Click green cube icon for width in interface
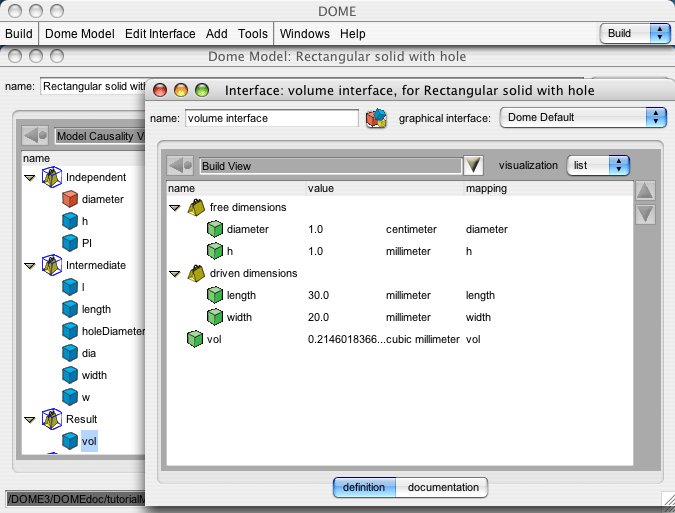Image resolution: width=675 pixels, height=513 pixels. 215,317
